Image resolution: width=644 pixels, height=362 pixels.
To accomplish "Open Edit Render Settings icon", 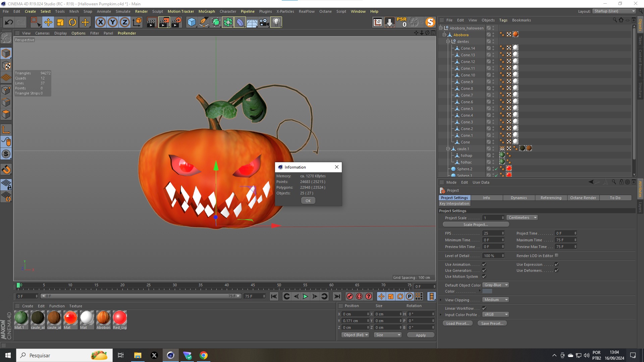I will (176, 22).
